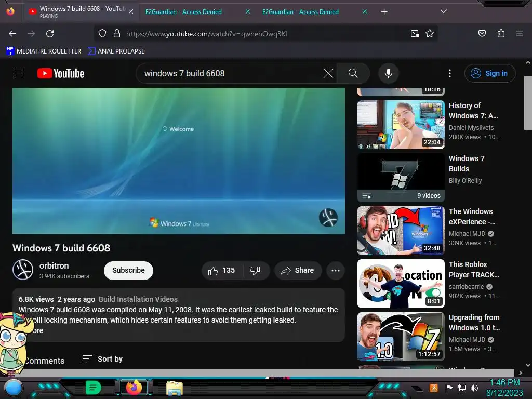Click the browser forward arrow
Viewport: 532px width, 399px height.
pyautogui.click(x=31, y=34)
